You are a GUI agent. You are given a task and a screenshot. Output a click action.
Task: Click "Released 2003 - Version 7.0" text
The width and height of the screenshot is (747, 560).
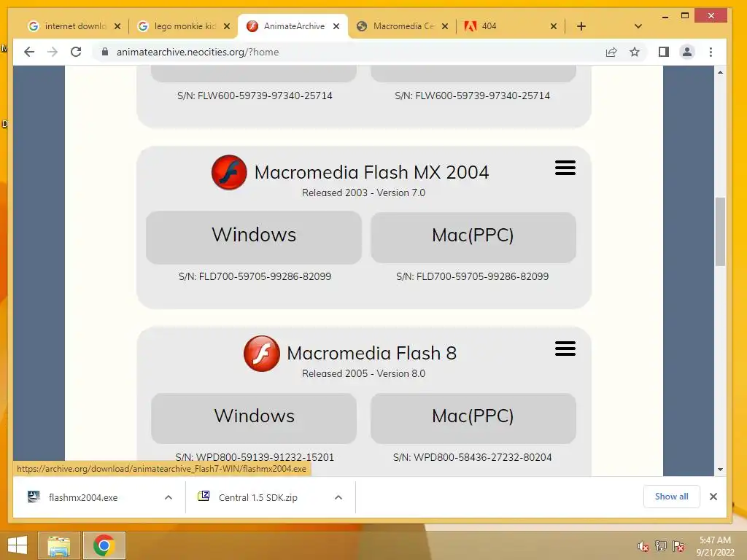click(363, 192)
